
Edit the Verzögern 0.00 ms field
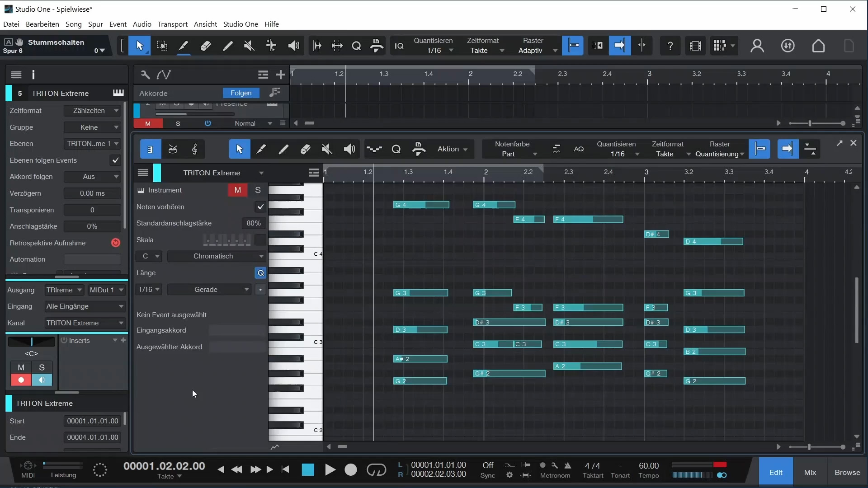pos(92,193)
